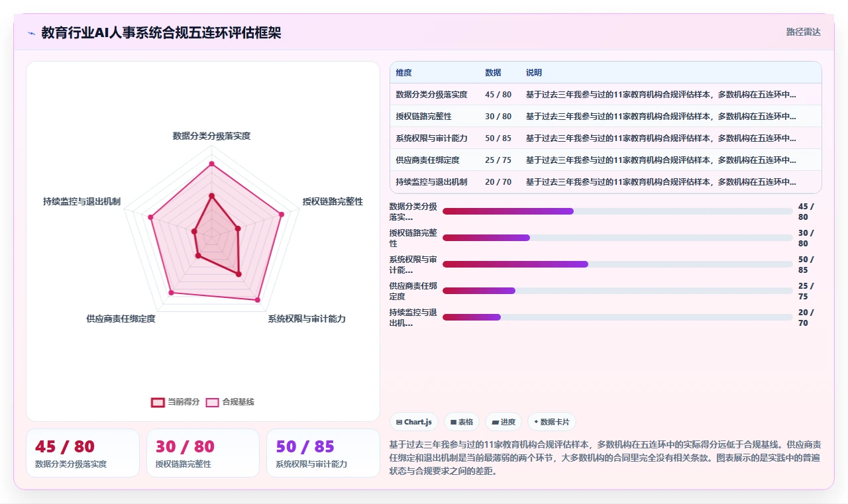This screenshot has height=504, width=848.
Task: Open the 50 / 85 系统权限与审计能力 card
Action: (x=323, y=453)
